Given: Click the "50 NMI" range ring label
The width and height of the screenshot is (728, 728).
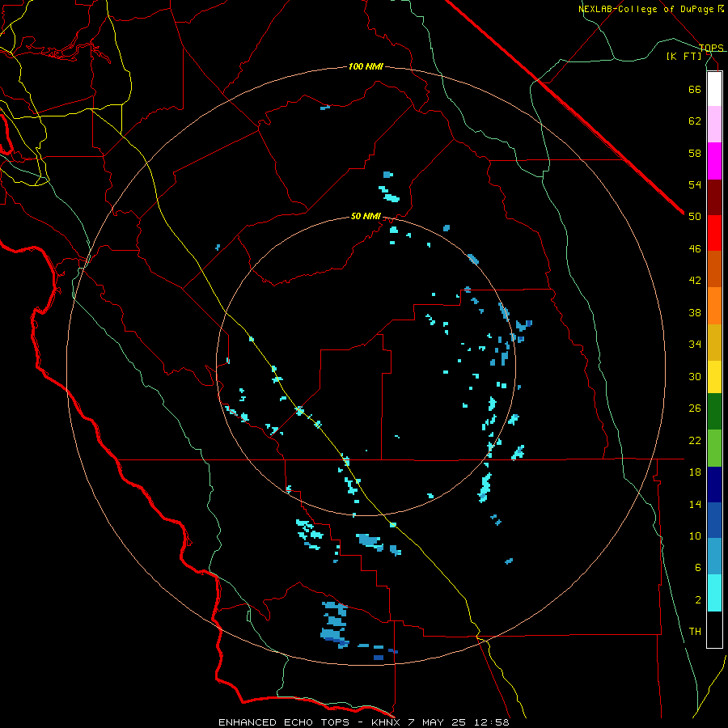Looking at the screenshot, I should [x=366, y=216].
